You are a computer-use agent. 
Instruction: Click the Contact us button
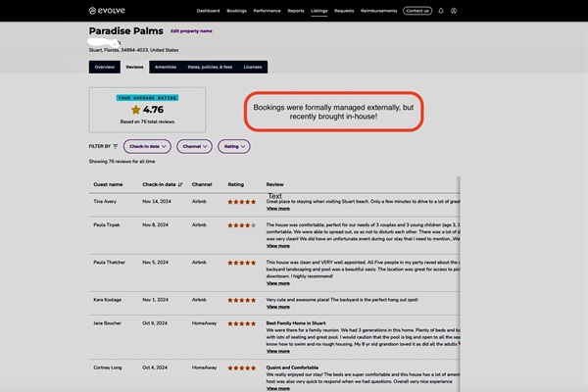point(417,11)
